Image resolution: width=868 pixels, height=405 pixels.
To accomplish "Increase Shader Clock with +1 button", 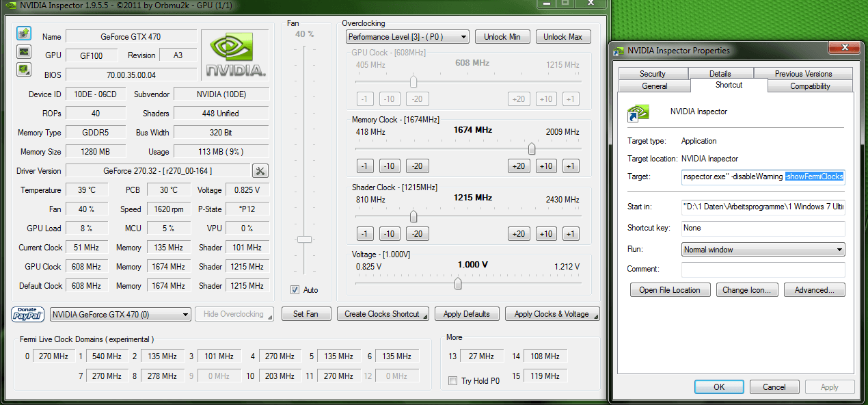I will 571,234.
